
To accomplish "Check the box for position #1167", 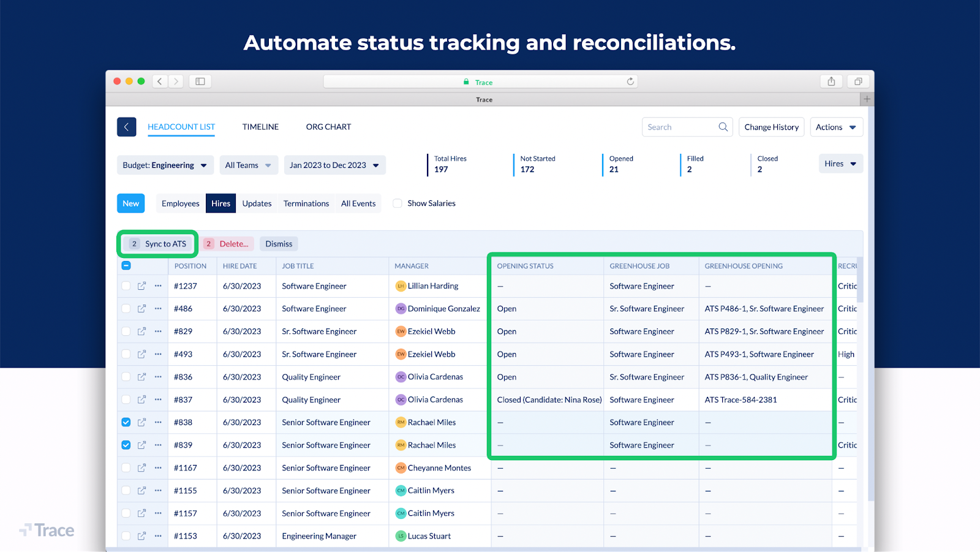I will tap(126, 467).
